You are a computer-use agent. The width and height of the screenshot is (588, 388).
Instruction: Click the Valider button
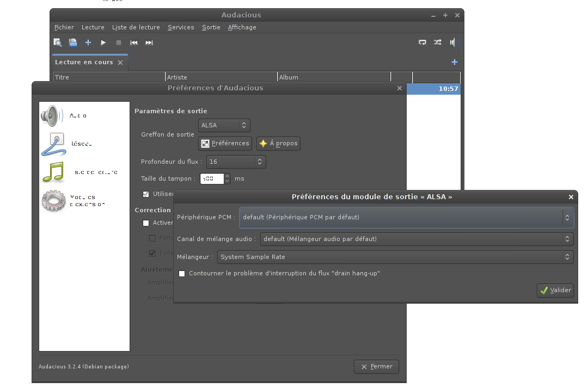555,290
